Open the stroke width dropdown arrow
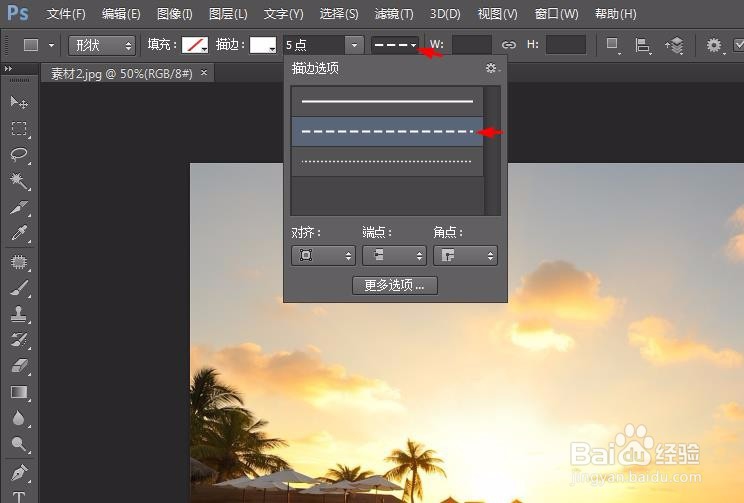744x503 pixels. [354, 45]
